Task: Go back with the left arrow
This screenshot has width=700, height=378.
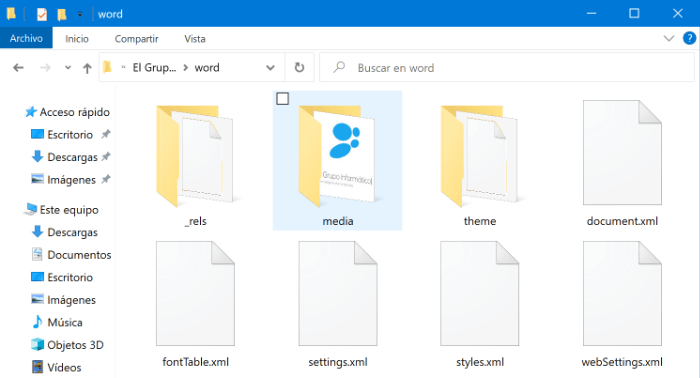Action: tap(18, 68)
